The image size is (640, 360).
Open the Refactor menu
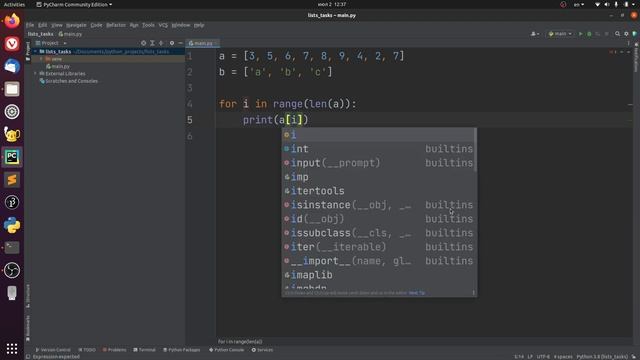[x=116, y=25]
